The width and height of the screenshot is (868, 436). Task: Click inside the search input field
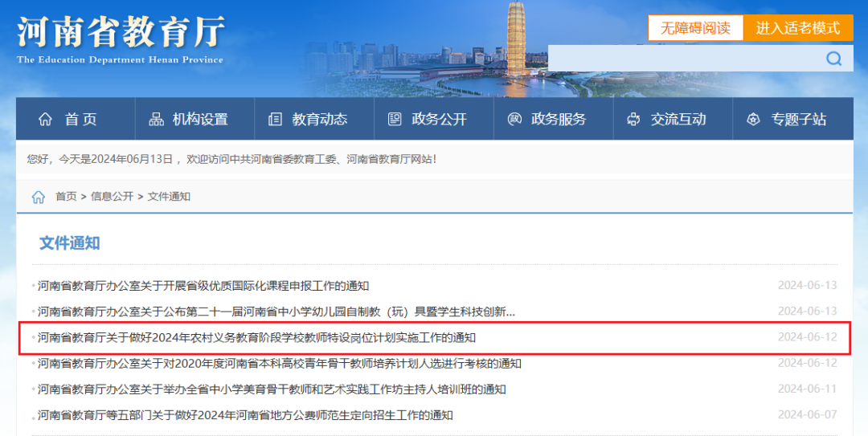tap(683, 59)
